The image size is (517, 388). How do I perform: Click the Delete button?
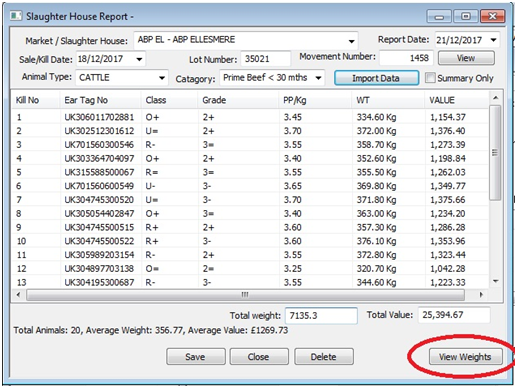324,357
